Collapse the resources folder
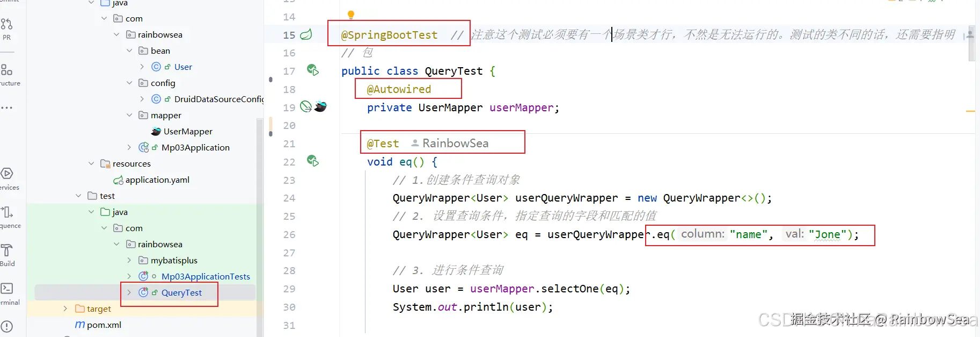Viewport: 980px width, 337px height. click(x=91, y=163)
